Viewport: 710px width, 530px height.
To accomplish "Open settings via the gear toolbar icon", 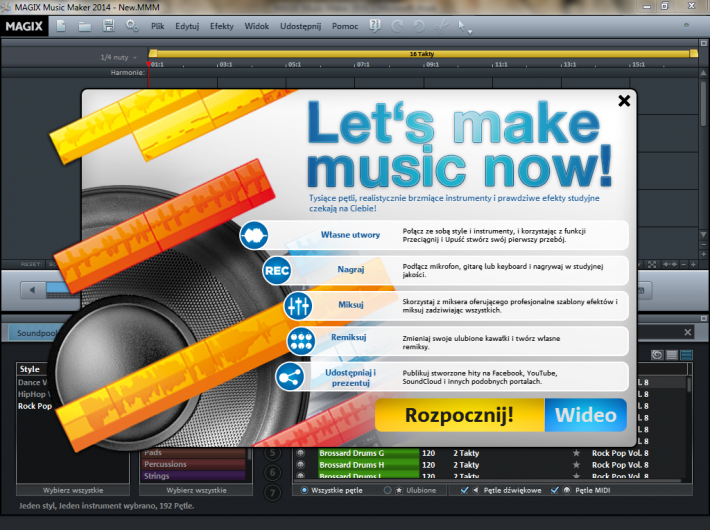I will point(132,26).
